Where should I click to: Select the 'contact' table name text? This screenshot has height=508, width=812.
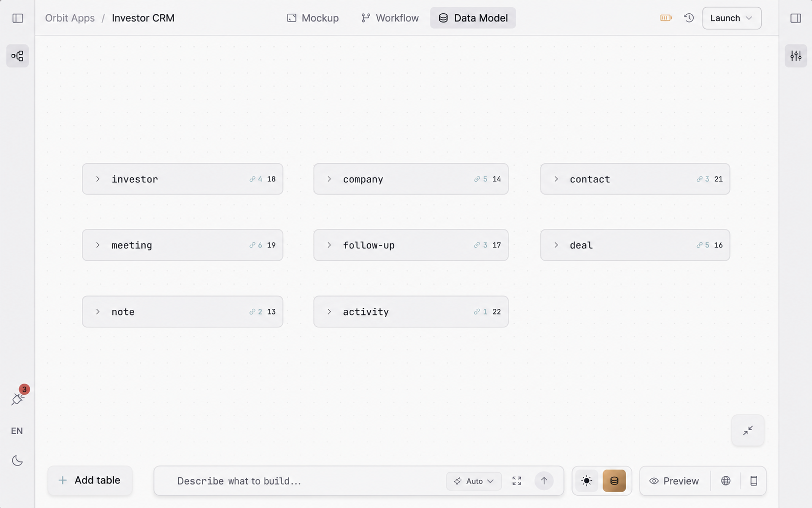click(590, 179)
